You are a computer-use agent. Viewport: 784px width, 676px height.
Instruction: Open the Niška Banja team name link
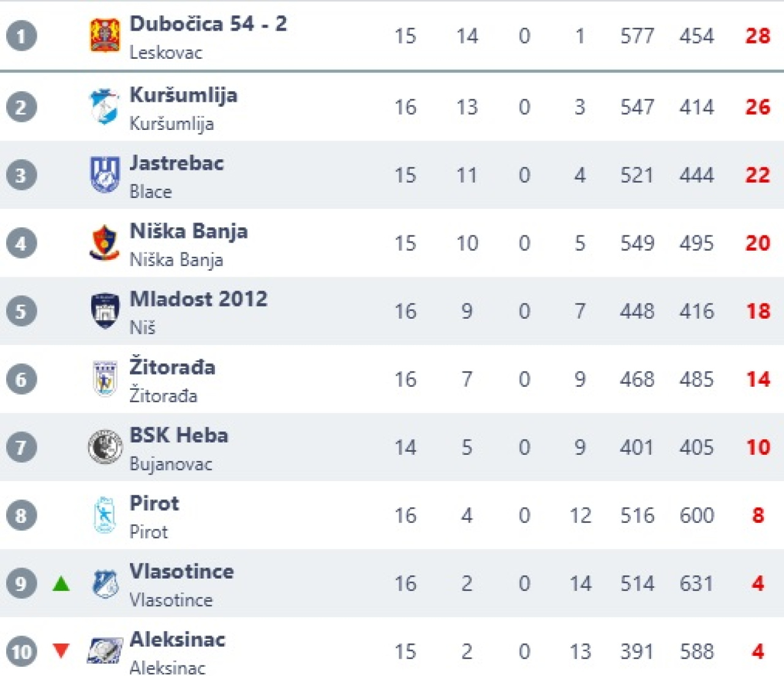pos(189,231)
